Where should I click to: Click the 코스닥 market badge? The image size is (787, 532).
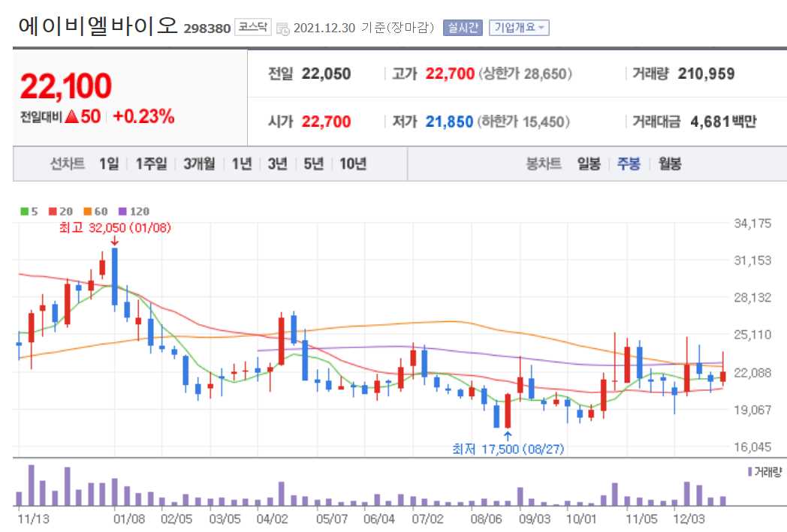(x=253, y=27)
